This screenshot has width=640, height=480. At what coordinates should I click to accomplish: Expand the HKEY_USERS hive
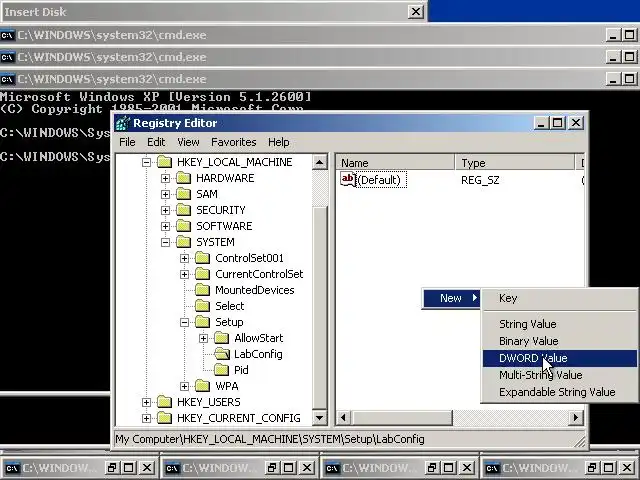click(146, 402)
